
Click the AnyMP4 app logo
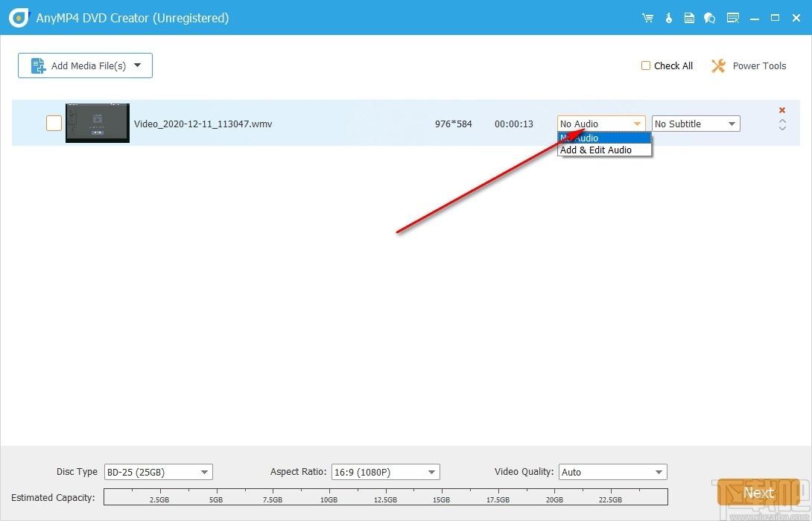[19, 18]
